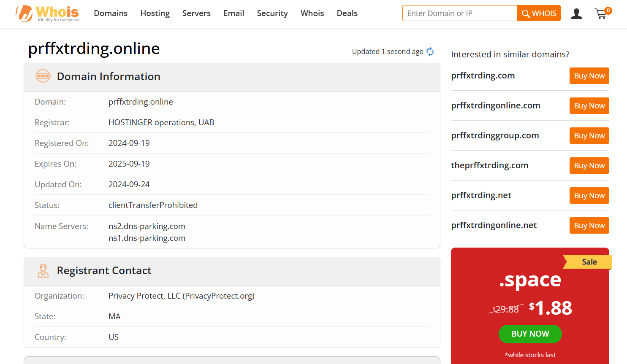
Task: Click the Domain Information www icon
Action: click(x=43, y=76)
